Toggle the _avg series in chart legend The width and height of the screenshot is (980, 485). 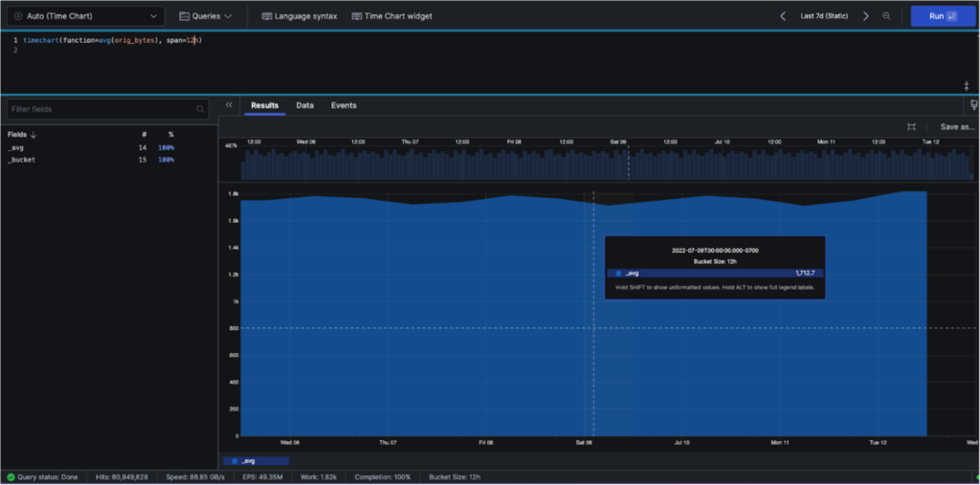pyautogui.click(x=256, y=461)
